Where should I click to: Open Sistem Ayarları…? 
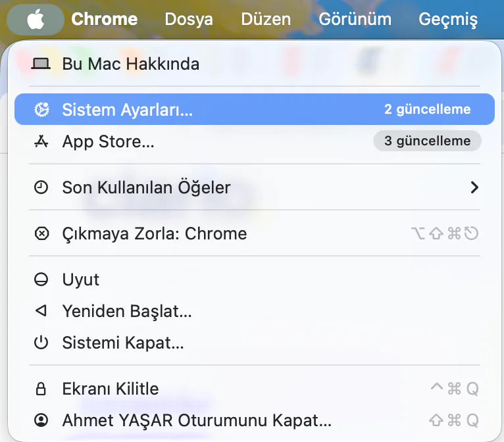coord(255,109)
